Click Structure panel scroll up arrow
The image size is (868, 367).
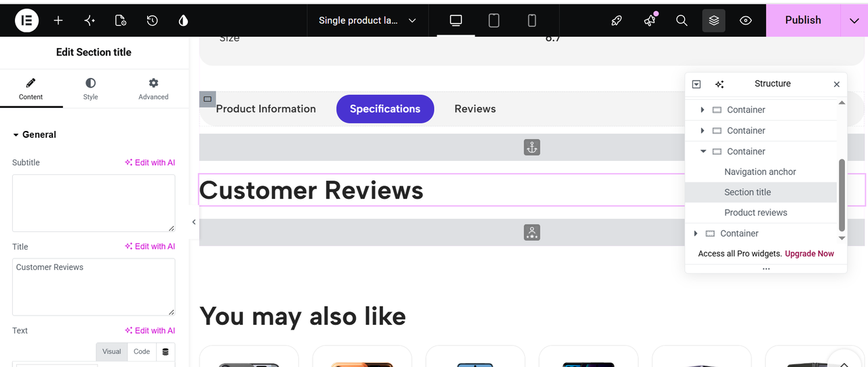(842, 103)
